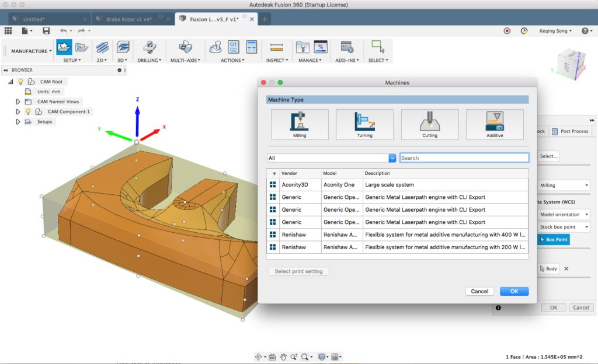Select the Pan tool at bottom
Screen dimensions: 598x364
284,356
